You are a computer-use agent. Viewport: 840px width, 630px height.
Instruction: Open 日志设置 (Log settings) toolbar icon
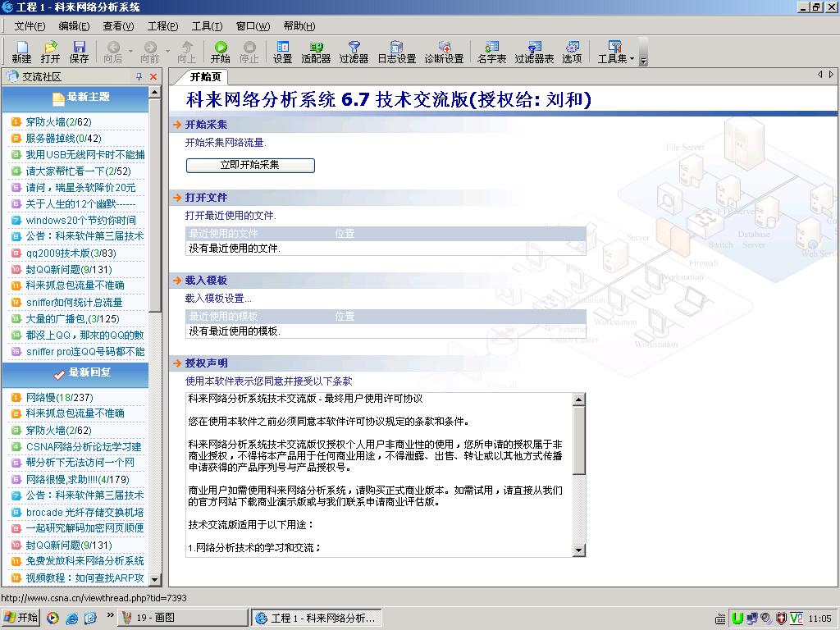coord(397,52)
